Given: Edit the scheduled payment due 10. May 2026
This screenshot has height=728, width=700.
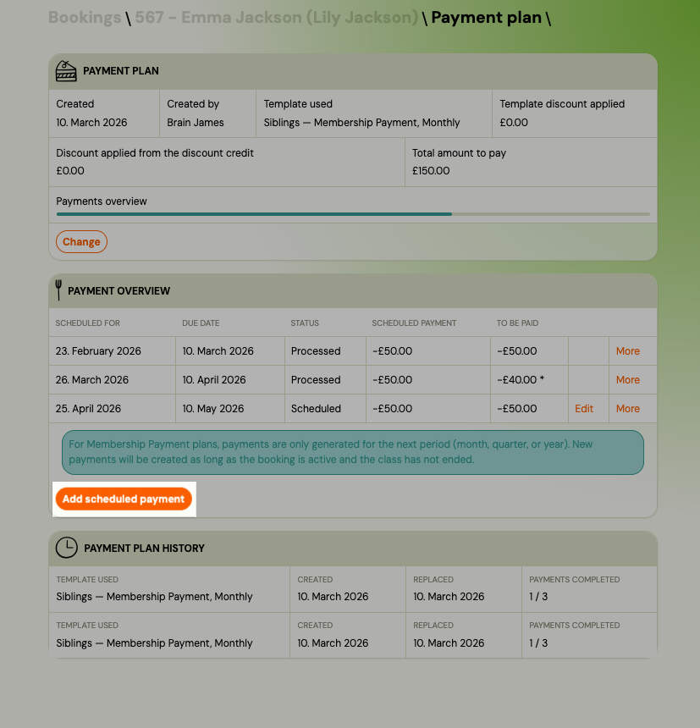Looking at the screenshot, I should [x=584, y=408].
